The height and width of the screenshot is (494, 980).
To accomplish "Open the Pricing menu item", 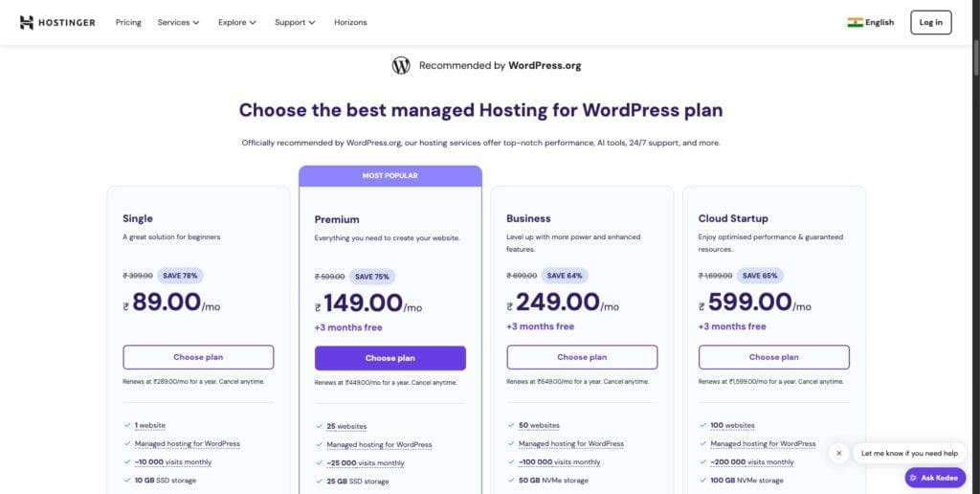I will [128, 22].
